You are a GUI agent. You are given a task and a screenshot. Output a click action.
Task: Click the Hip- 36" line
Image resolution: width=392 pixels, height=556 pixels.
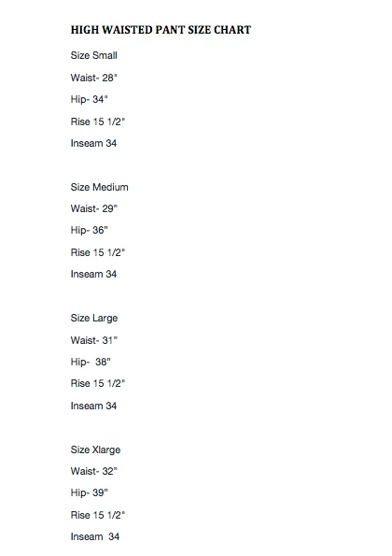click(x=90, y=230)
